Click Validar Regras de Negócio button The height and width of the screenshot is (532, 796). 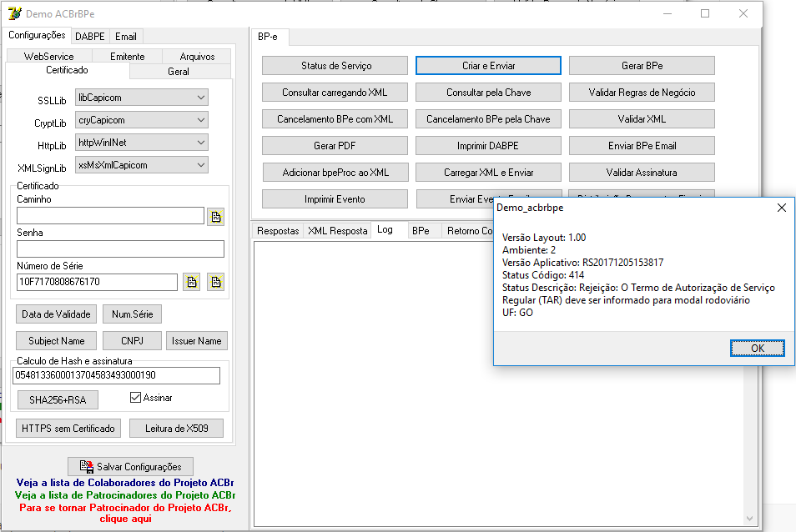click(x=642, y=93)
